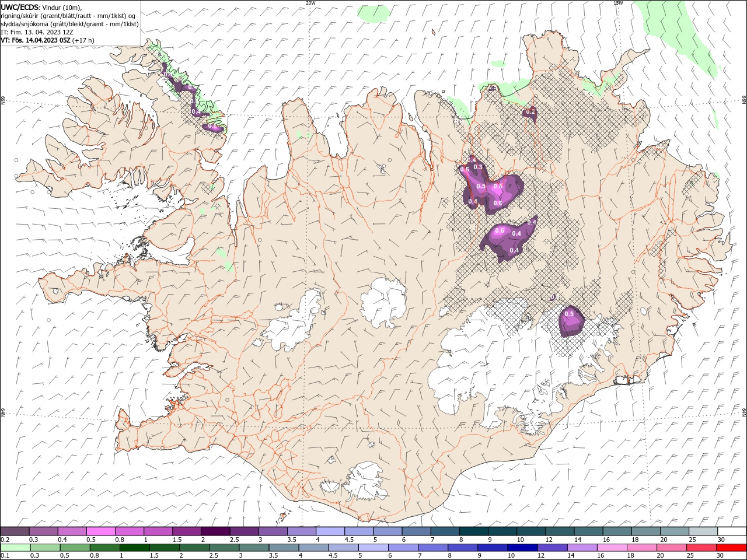Screen dimensions: 747x560
Task: Click the 0.3 contour label on the map snow area
Action: pyautogui.click(x=479, y=167)
